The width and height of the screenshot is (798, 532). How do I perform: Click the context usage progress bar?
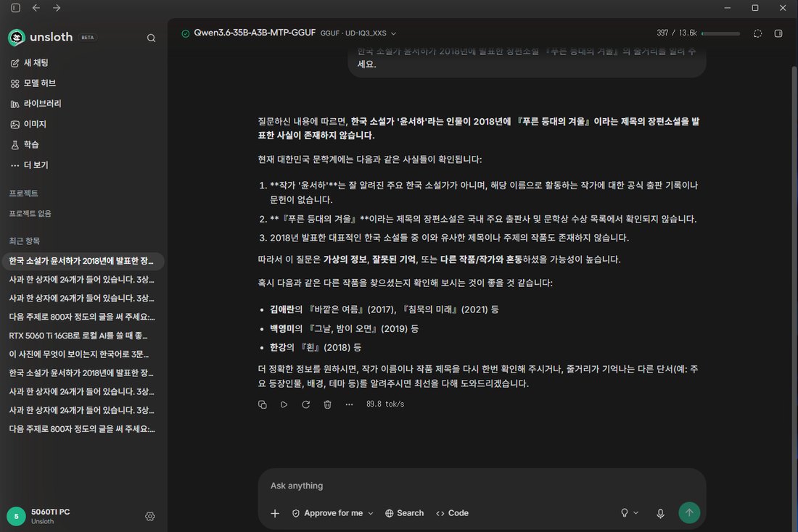tap(720, 33)
